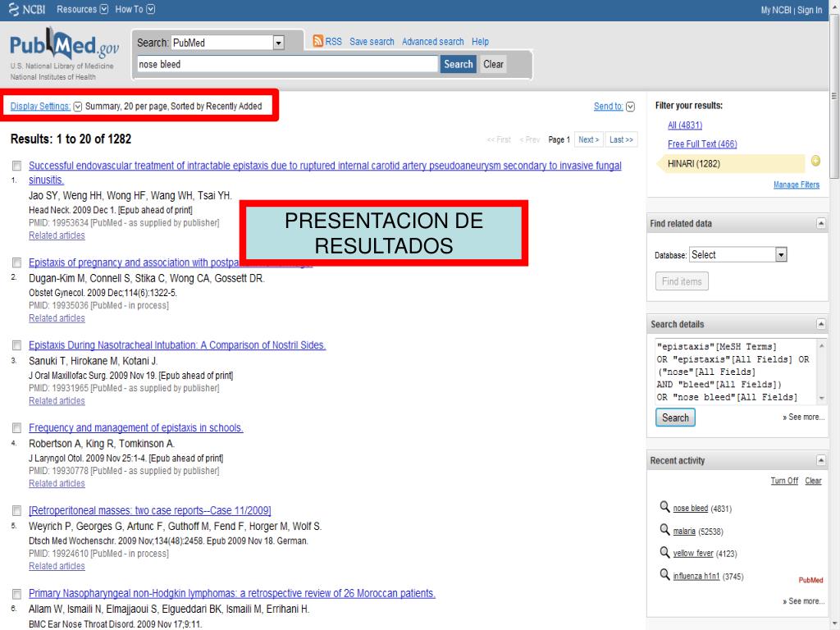Open the PubMed.gov logo home link
Screen dimensions: 840x630
[64, 46]
